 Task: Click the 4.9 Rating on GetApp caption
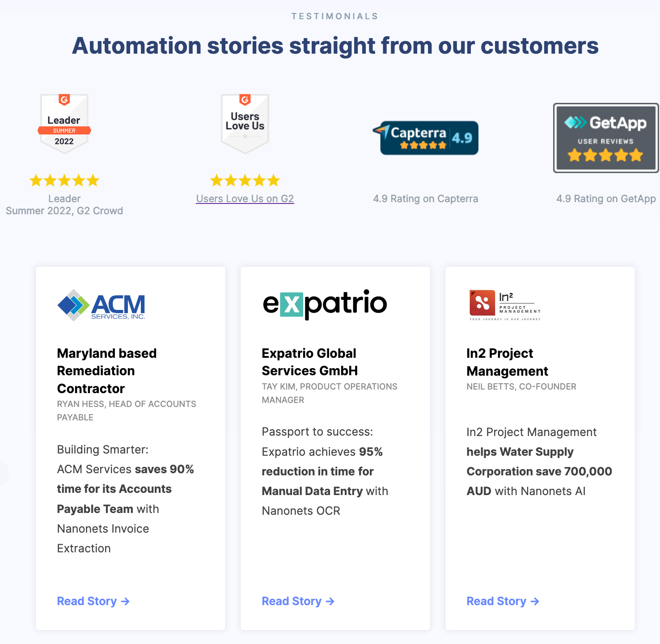606,199
